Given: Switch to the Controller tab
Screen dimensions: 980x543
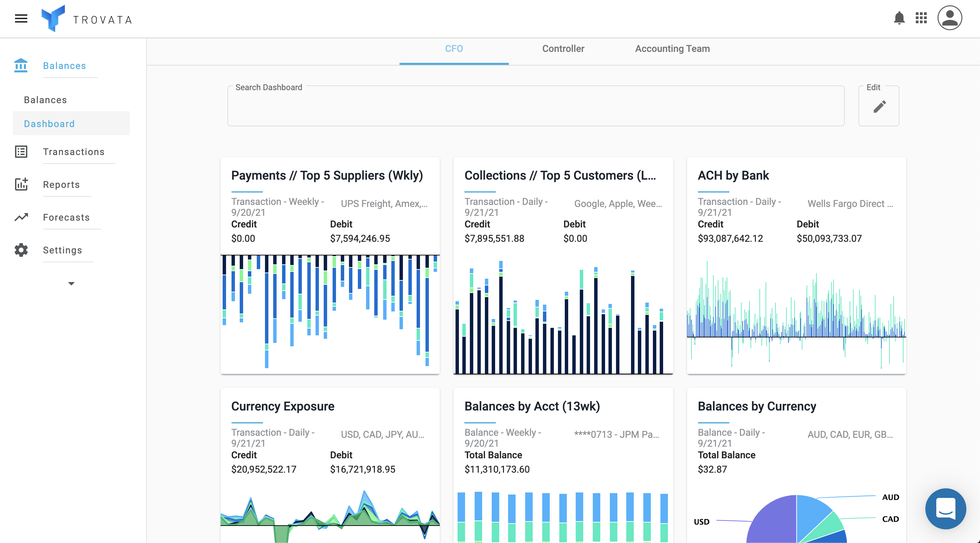Looking at the screenshot, I should [x=563, y=49].
